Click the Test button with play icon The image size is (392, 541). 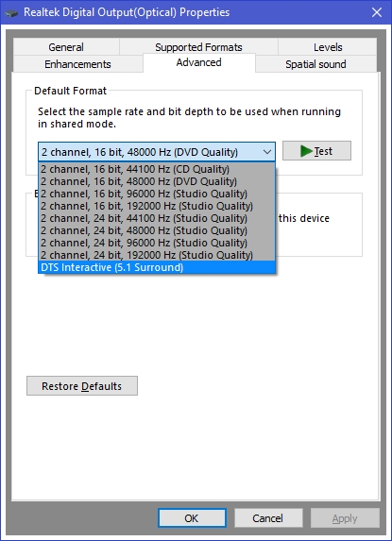316,151
